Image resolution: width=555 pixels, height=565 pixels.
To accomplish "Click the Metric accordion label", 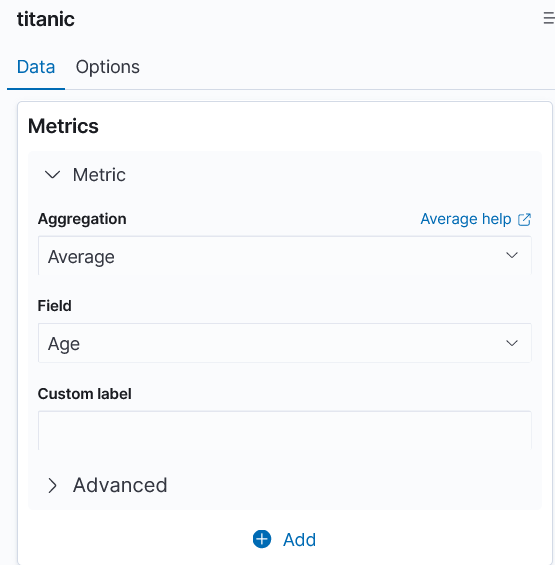I will [99, 175].
